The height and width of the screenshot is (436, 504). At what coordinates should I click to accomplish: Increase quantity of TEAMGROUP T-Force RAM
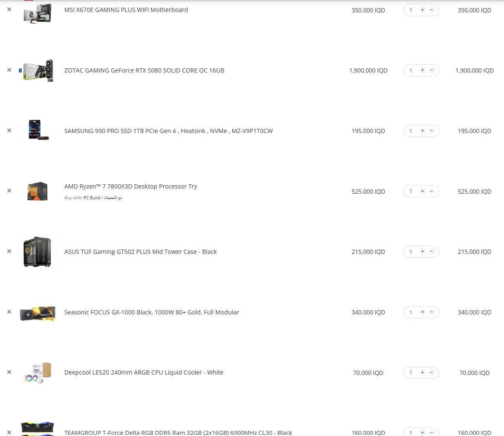[x=423, y=433]
